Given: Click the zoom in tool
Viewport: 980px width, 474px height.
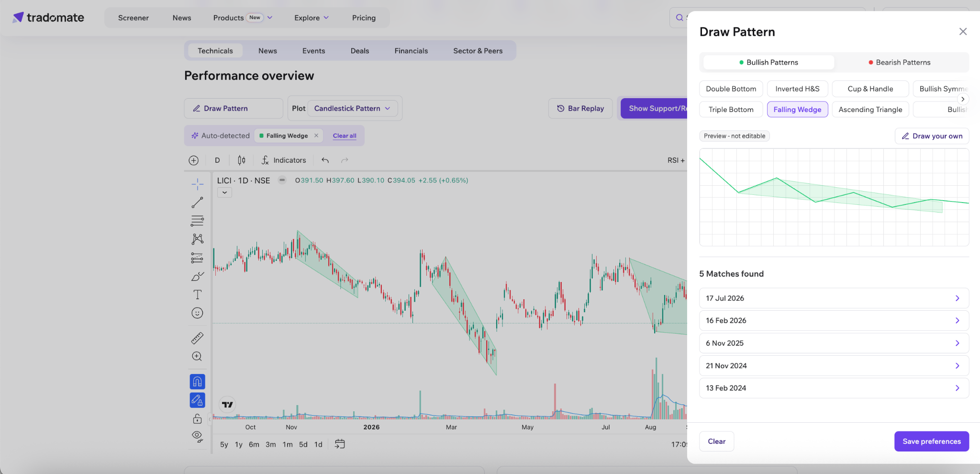Looking at the screenshot, I should click(x=197, y=356).
